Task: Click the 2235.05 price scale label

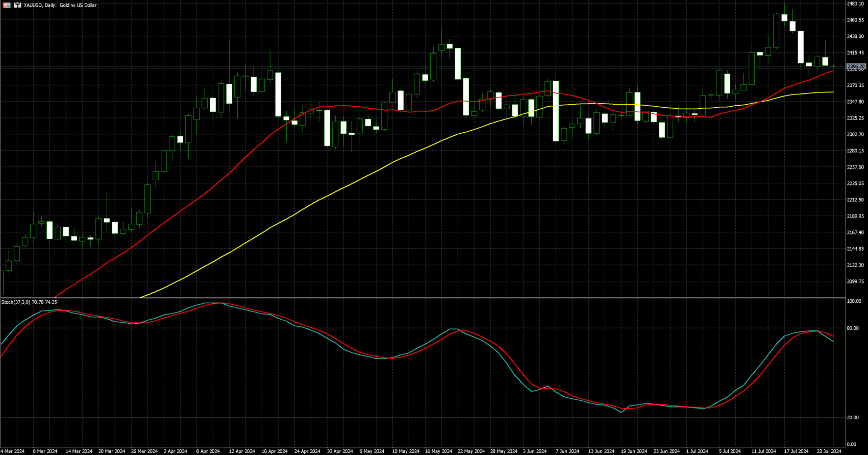Action: coord(855,183)
